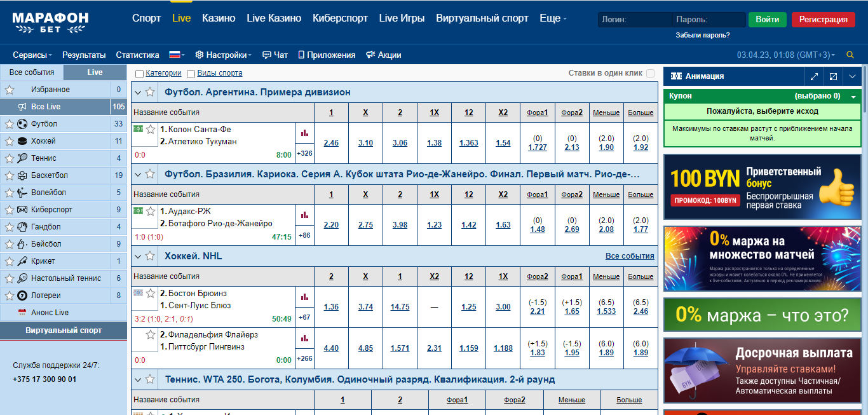Star the Аудакс-РЖ vs Ботафого match as favorite
The height and width of the screenshot is (415, 868).
[x=151, y=211]
